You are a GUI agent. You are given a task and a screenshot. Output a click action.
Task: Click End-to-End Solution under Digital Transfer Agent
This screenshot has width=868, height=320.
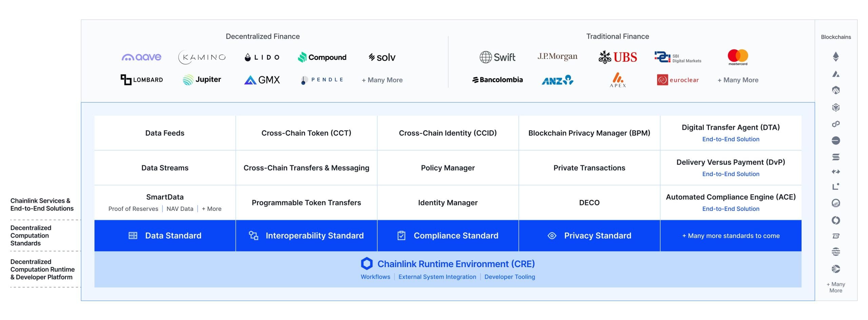click(731, 139)
